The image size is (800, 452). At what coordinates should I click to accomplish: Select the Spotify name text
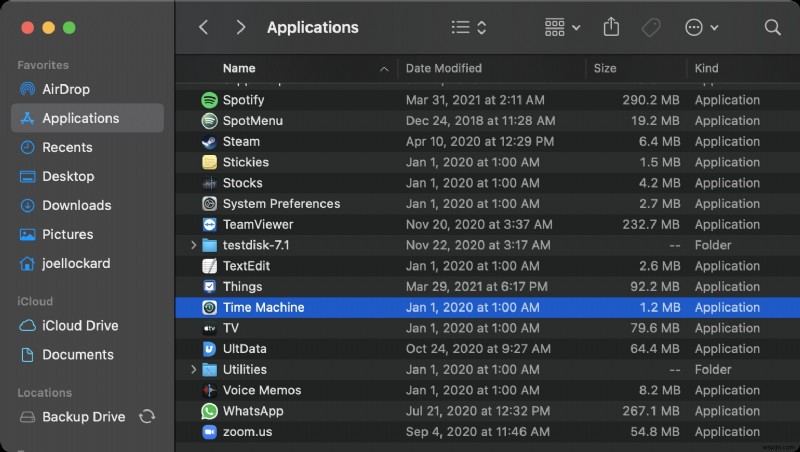tap(243, 101)
